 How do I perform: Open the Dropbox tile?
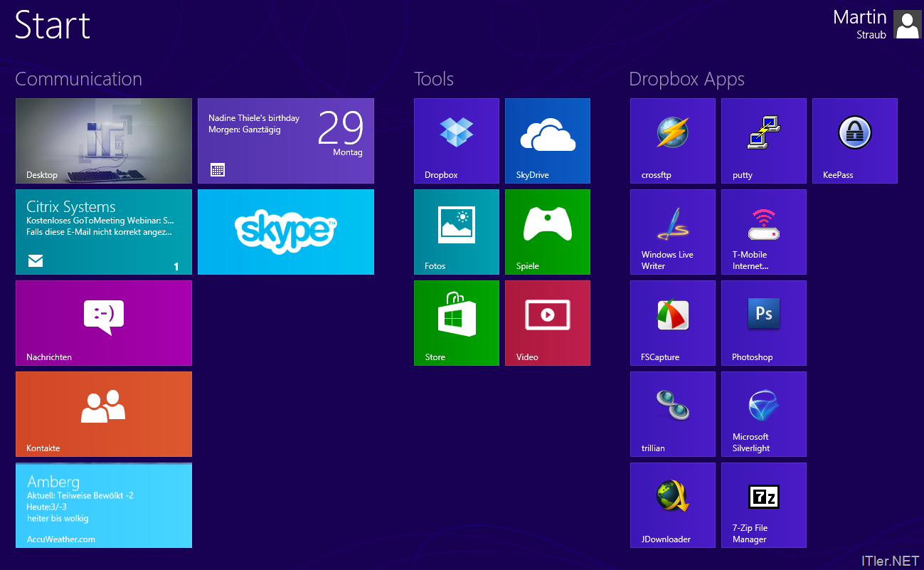[456, 141]
